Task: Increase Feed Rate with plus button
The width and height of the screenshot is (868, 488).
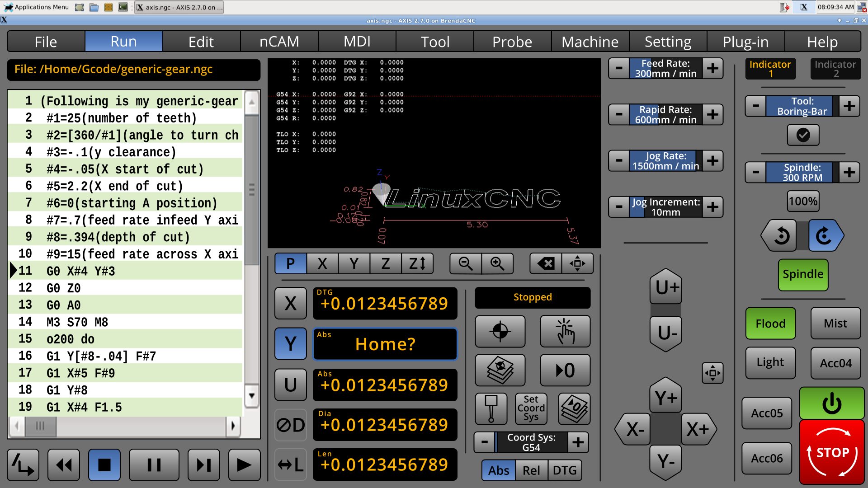Action: point(712,69)
